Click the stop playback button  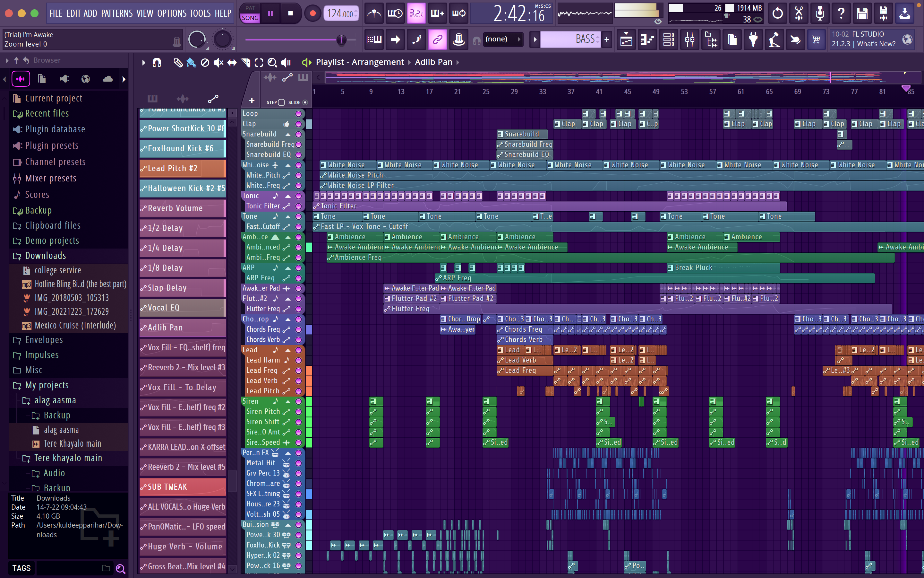click(291, 13)
